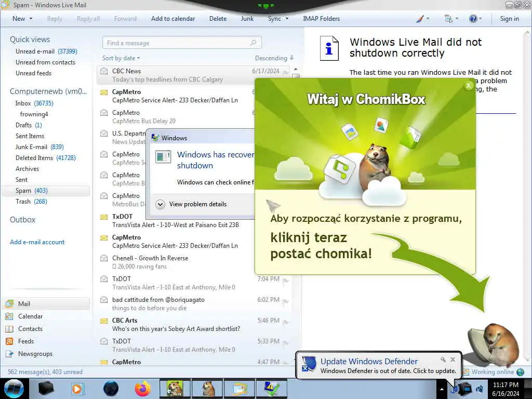This screenshot has width=532, height=399.
Task: Open the CBC News message from 6/17/2024
Action: tap(193, 75)
